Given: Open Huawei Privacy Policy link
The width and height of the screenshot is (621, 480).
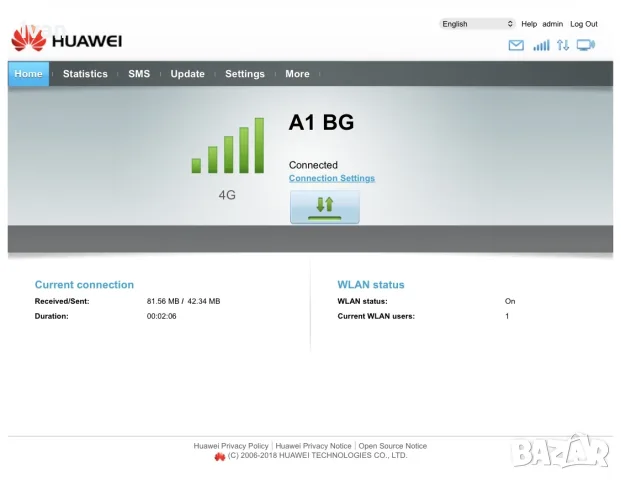Looking at the screenshot, I should (231, 446).
